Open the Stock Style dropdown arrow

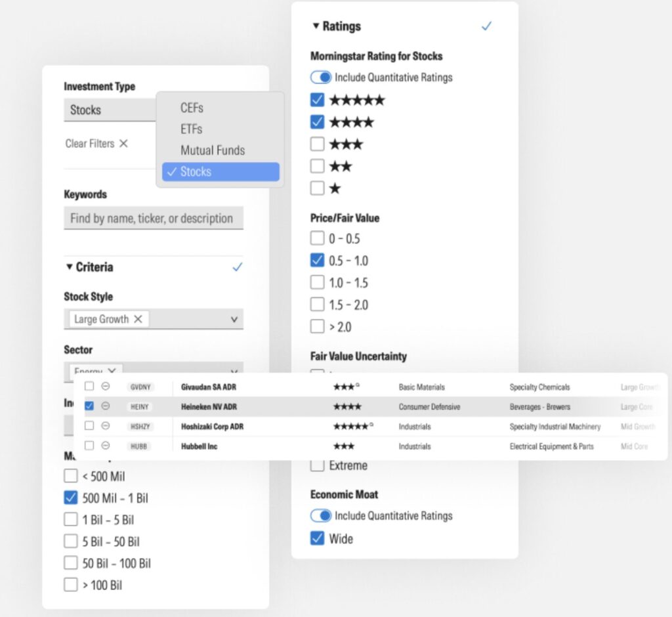[234, 320]
